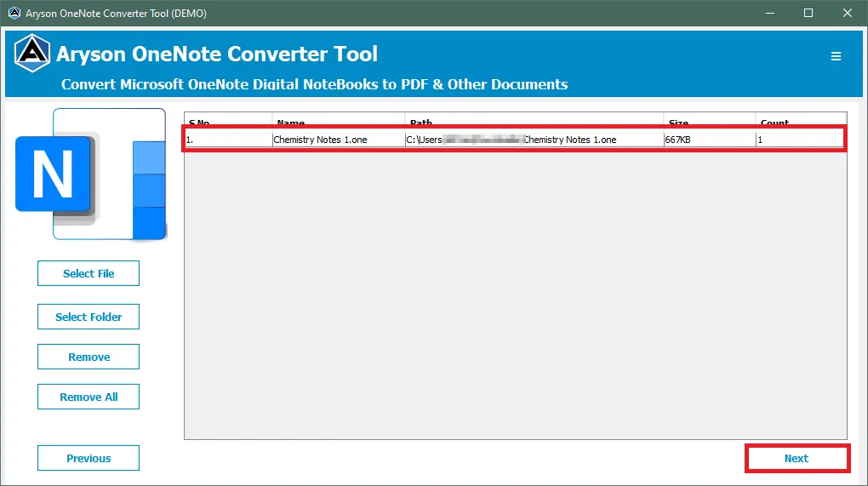Click Remove to delete the selected file
Image resolution: width=868 pixels, height=486 pixels.
(x=89, y=357)
